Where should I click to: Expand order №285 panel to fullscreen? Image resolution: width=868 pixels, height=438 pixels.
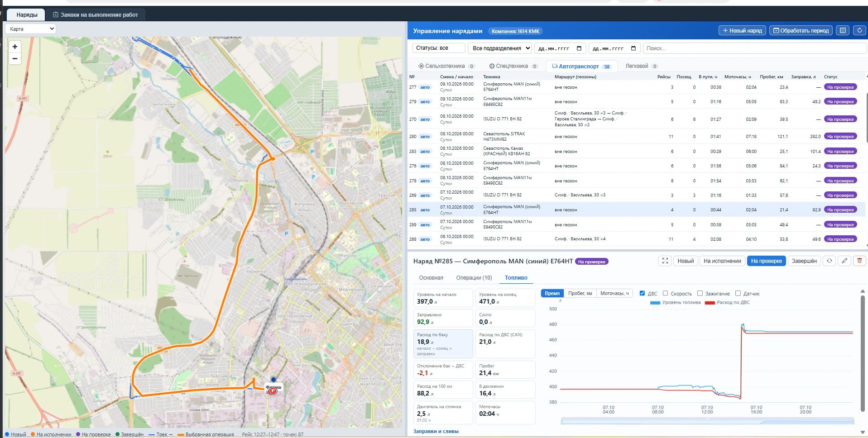665,261
